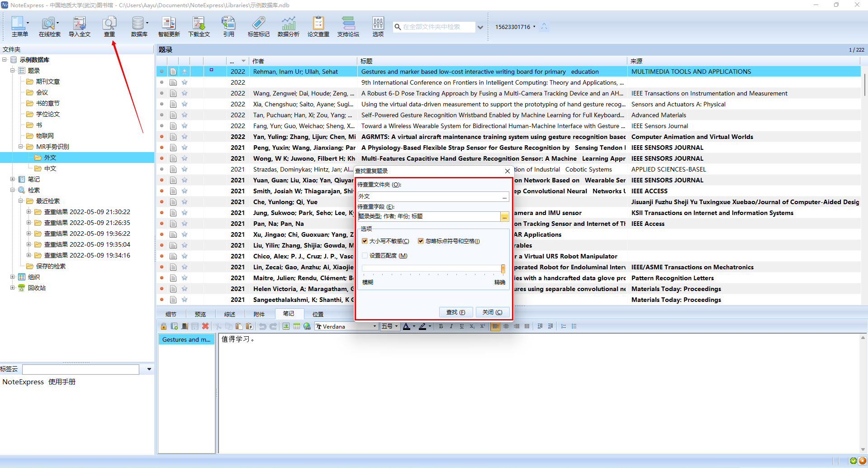Click the match degree slider handle
The width and height of the screenshot is (868, 468).
pos(503,269)
